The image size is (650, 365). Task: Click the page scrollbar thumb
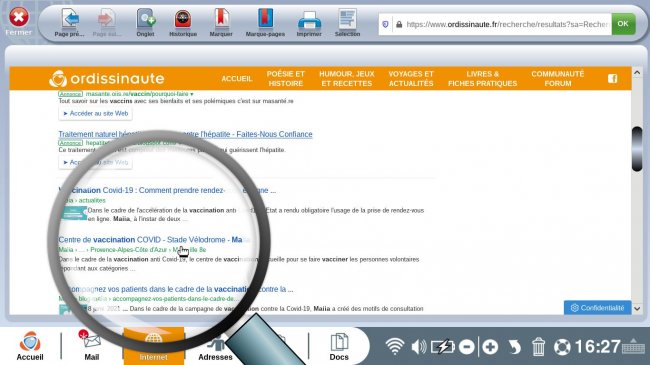pos(637,149)
